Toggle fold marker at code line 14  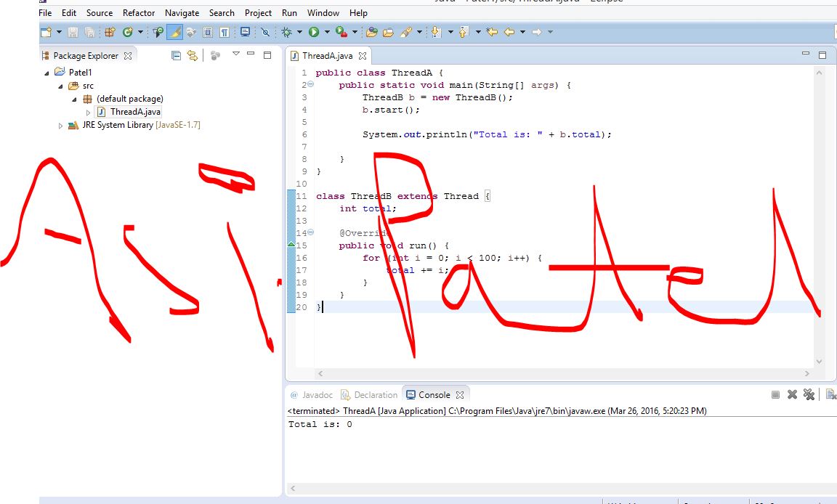(x=311, y=232)
